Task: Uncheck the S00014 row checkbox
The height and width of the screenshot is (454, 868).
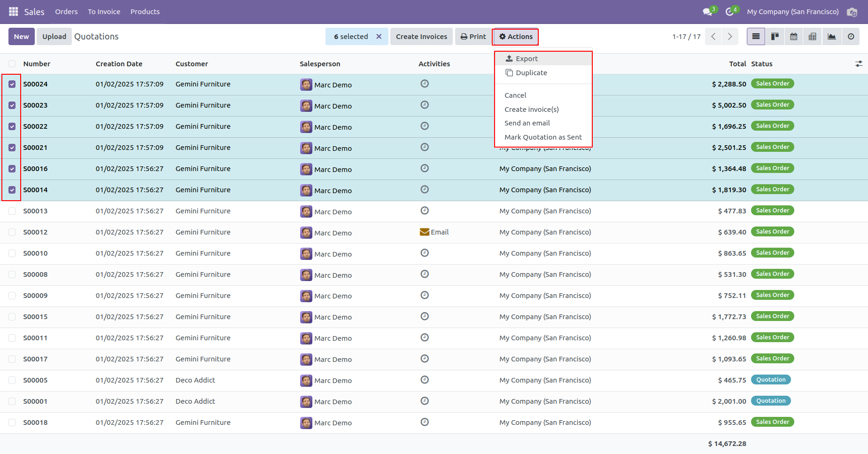Action: tap(12, 190)
